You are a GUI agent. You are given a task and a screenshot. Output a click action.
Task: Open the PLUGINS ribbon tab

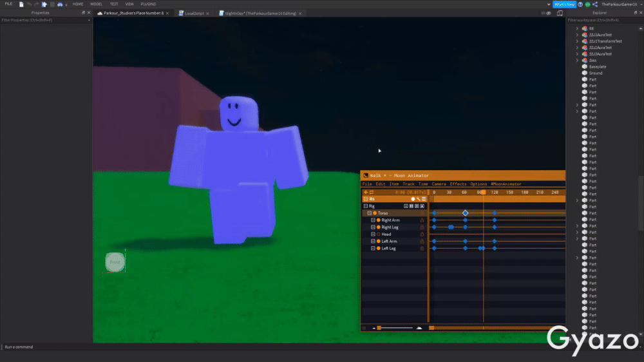coord(148,4)
